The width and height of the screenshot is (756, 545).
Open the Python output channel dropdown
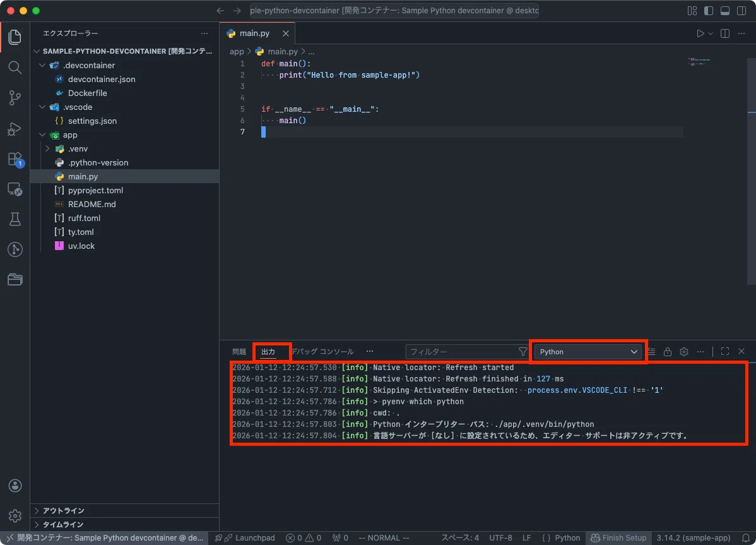[x=588, y=352]
